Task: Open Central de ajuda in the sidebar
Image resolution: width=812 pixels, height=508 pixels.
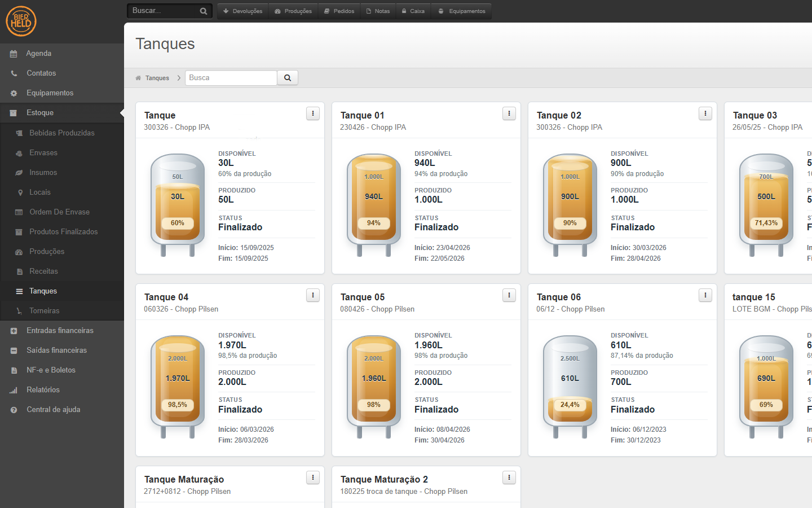Action: 62,410
